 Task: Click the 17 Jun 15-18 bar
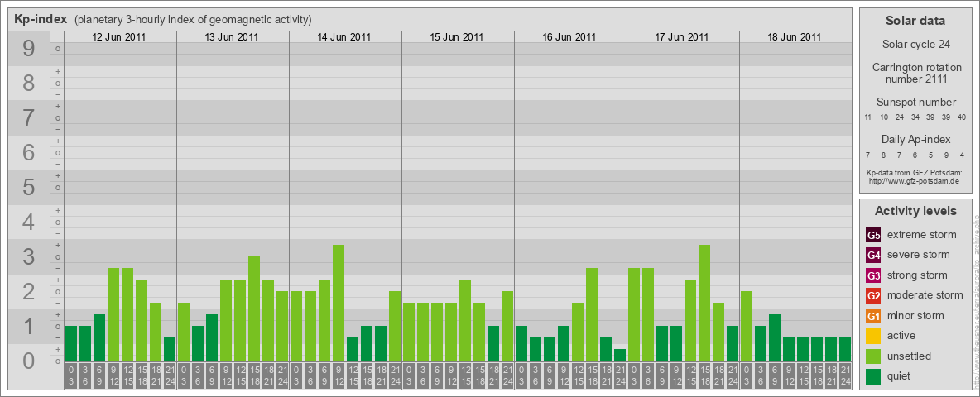pyautogui.click(x=704, y=303)
